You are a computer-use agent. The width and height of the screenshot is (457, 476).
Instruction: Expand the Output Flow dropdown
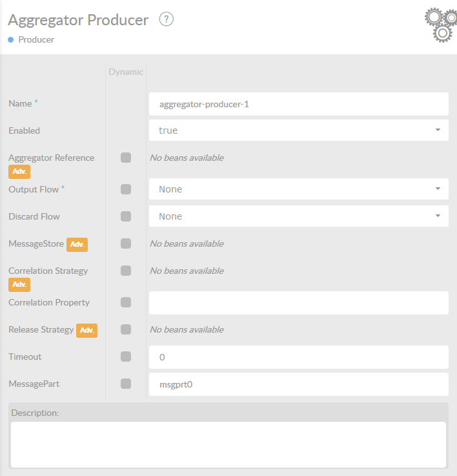click(298, 189)
